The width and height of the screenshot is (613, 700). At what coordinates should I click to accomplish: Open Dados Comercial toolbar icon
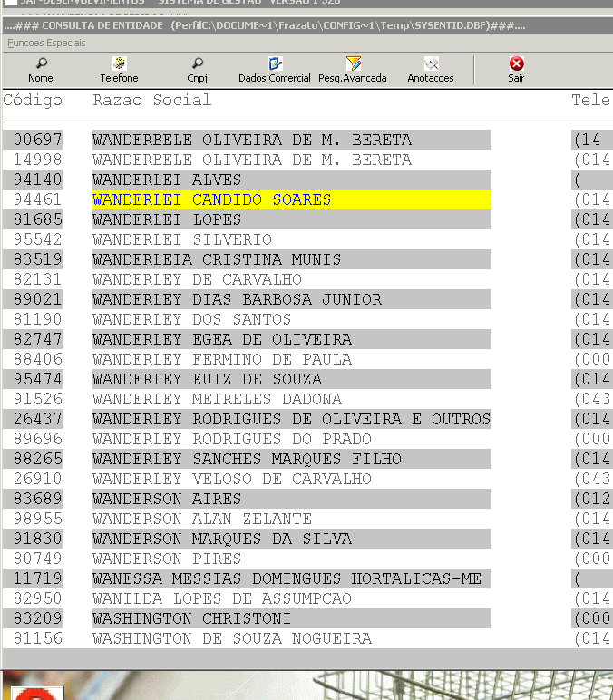tap(275, 63)
